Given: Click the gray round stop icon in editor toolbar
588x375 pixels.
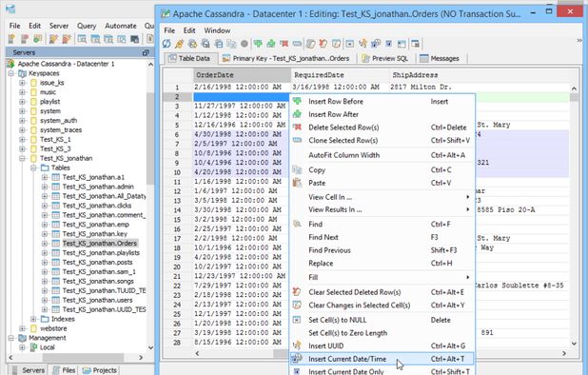Looking at the screenshot, I should [245, 44].
